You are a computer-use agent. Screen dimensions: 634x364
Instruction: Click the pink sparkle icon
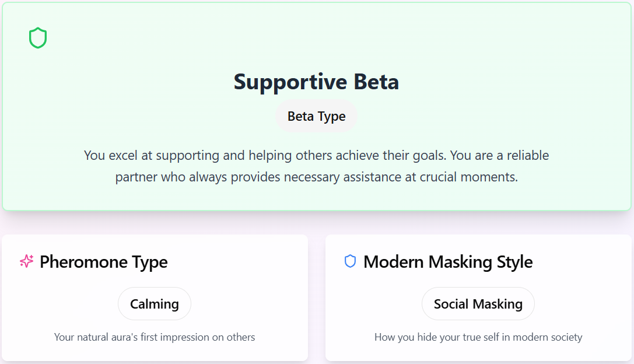(x=27, y=261)
